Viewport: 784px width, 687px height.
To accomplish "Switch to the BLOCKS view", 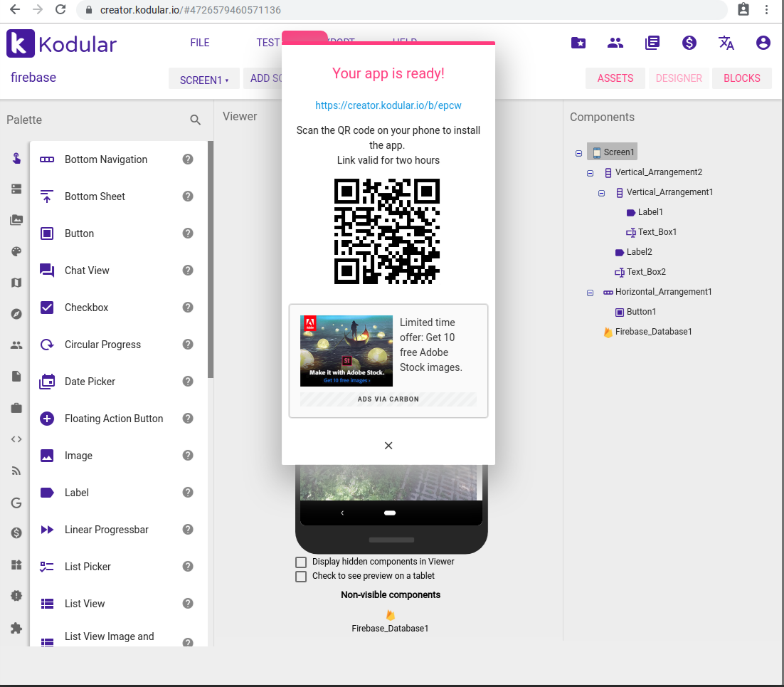I will click(x=741, y=78).
